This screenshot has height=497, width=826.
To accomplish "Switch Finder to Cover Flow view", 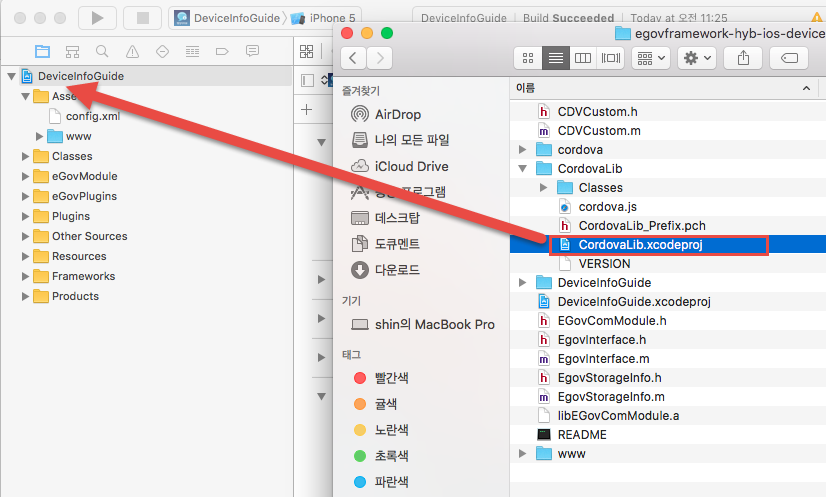I will (610, 59).
